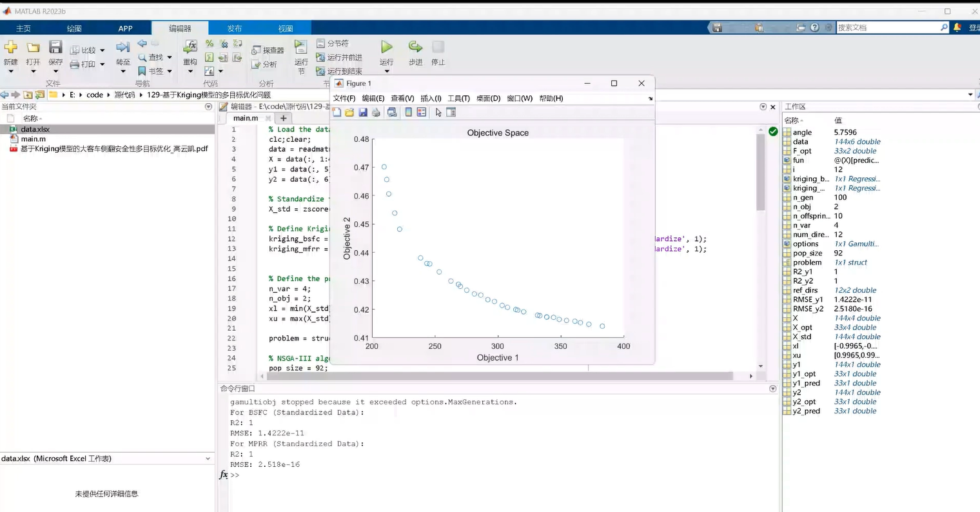
Task: Switch to the Plots (绘图) ribbon tab
Action: coord(74,28)
